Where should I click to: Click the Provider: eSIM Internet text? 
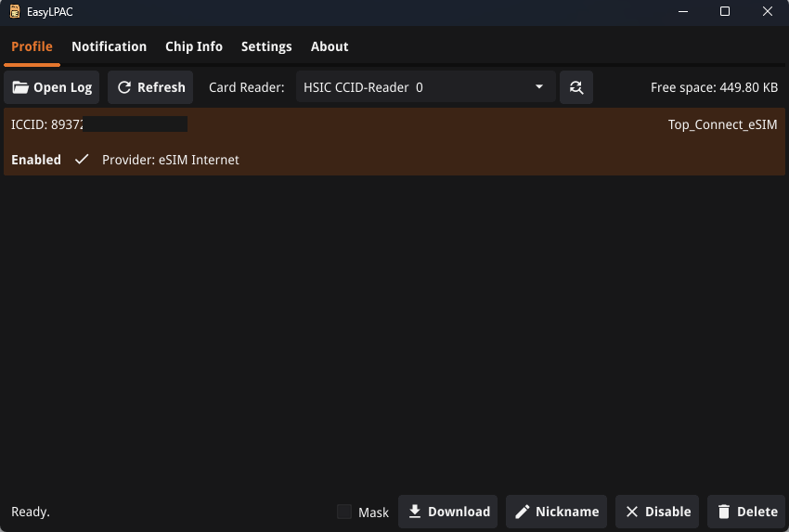[x=171, y=160]
